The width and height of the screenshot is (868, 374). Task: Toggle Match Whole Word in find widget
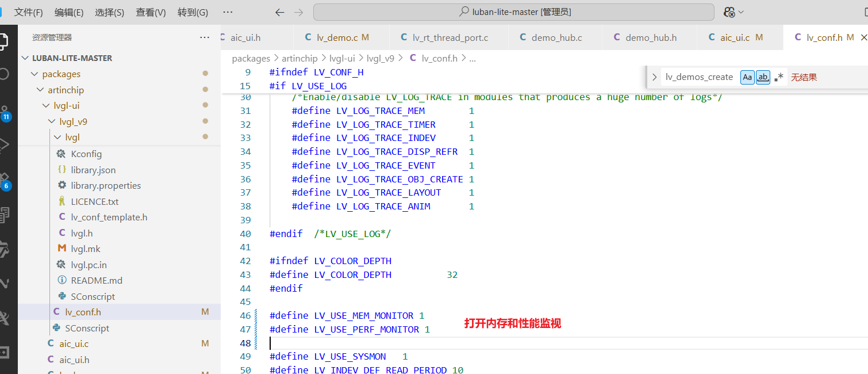tap(763, 77)
